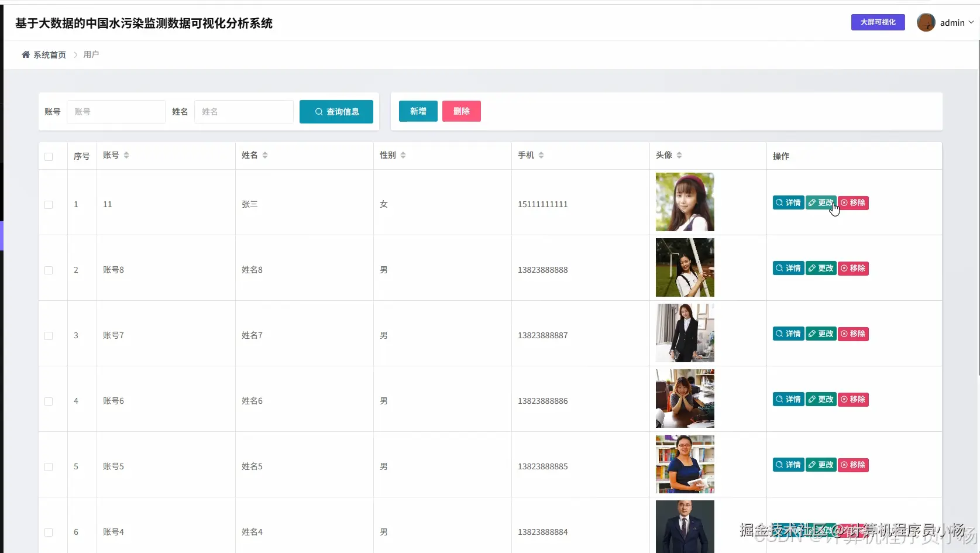This screenshot has height=553, width=980.
Task: Open 详情 details for 账号5
Action: coord(788,465)
